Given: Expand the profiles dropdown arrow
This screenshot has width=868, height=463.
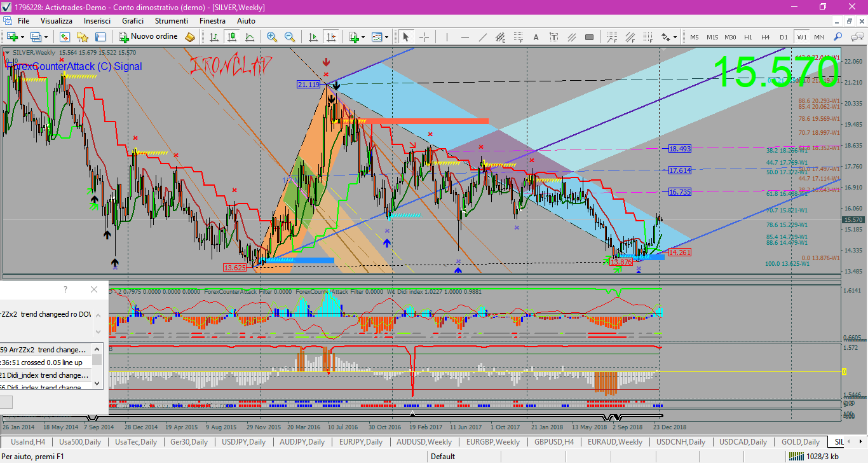Looking at the screenshot, I should [x=46, y=37].
